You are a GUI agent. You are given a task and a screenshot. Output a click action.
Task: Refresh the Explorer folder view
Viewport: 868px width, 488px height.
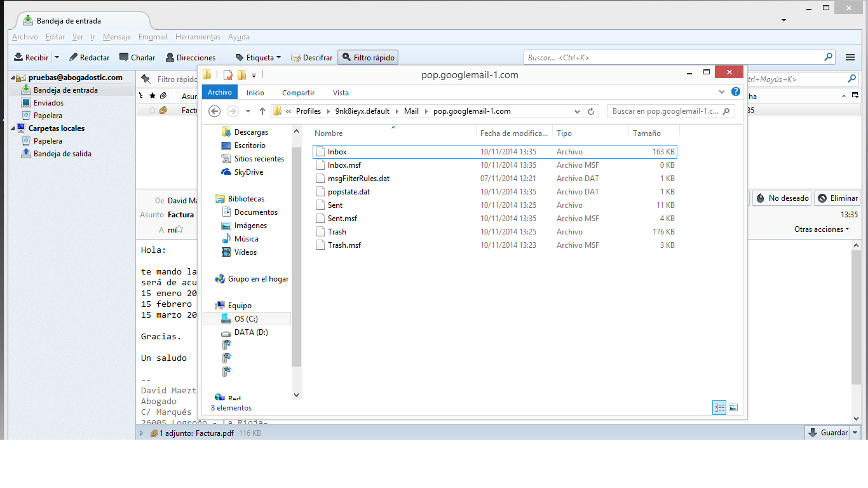[x=591, y=111]
